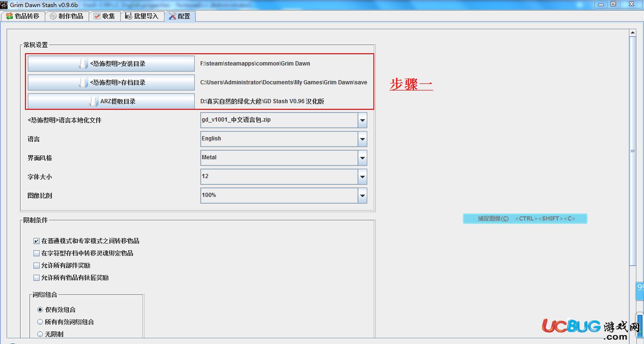This screenshot has height=344, width=644.
Task: Click the <恐怖黎明>语言本地化文件 label
Action: [x=65, y=120]
